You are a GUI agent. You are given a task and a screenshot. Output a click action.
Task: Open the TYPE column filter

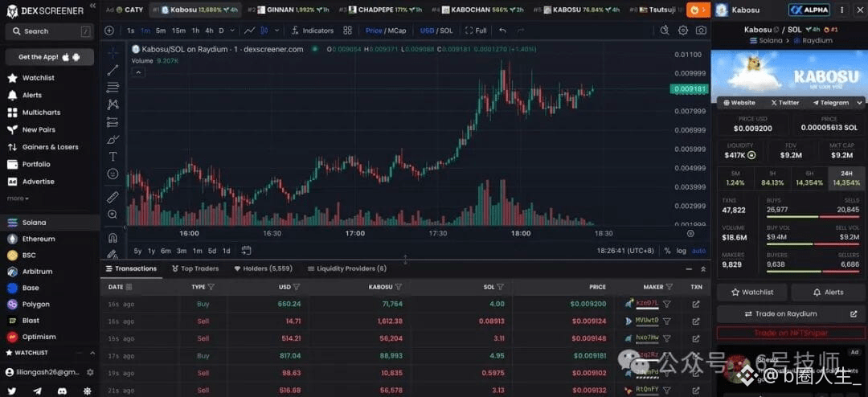click(211, 287)
